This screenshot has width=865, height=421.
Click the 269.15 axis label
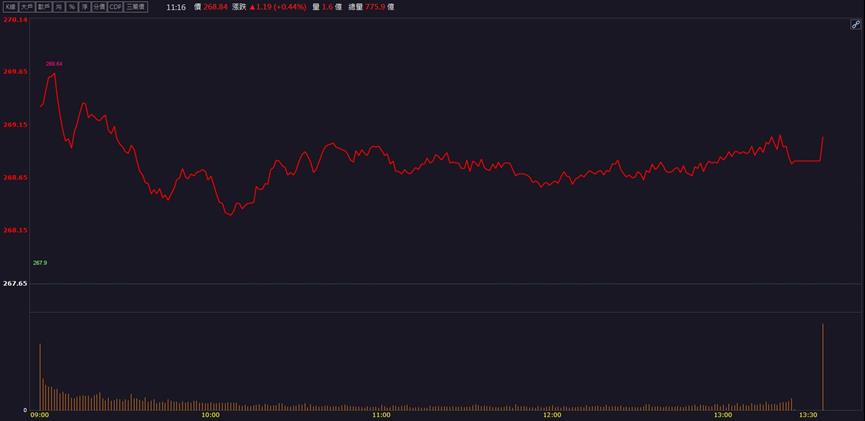pyautogui.click(x=15, y=125)
